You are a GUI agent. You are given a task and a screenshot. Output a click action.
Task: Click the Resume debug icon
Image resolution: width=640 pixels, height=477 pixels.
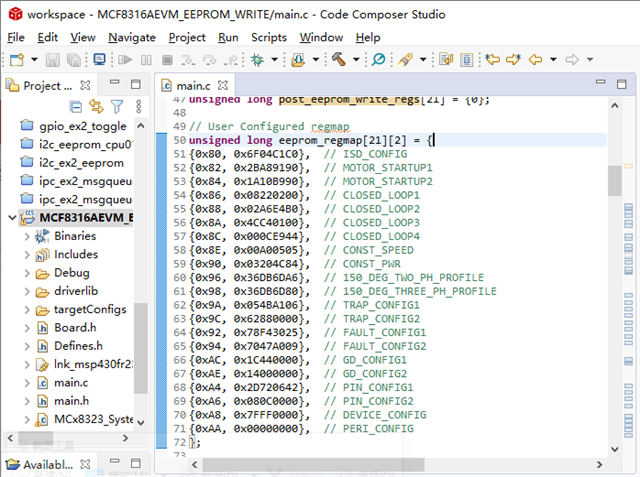tap(125, 60)
